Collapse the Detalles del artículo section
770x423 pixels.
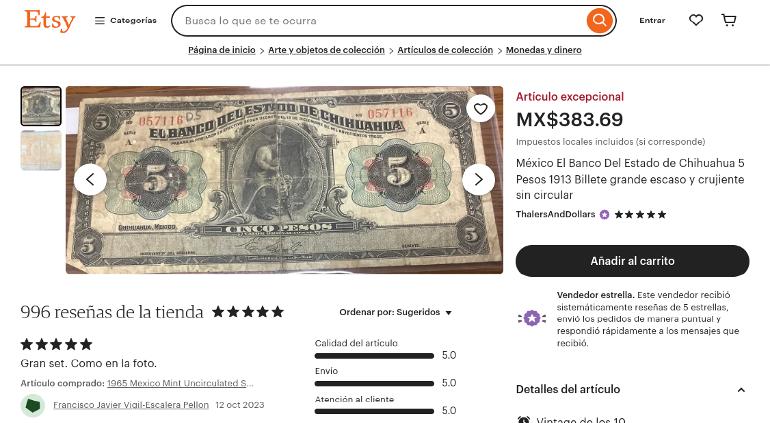[741, 390]
